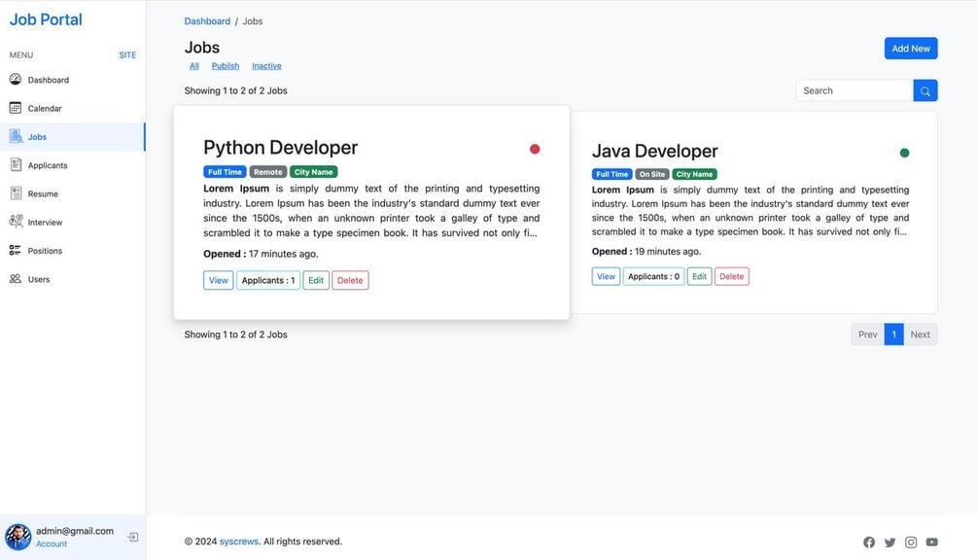Edit the Java Developer job

pyautogui.click(x=699, y=276)
